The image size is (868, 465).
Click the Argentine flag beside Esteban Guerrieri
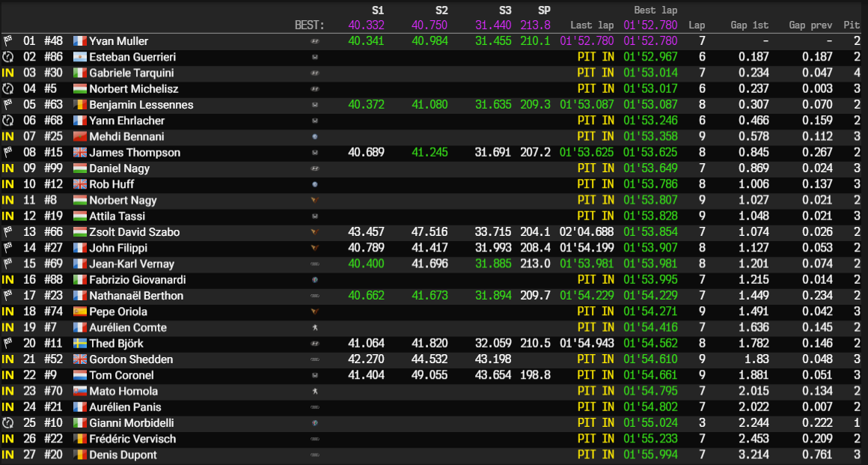coord(80,56)
